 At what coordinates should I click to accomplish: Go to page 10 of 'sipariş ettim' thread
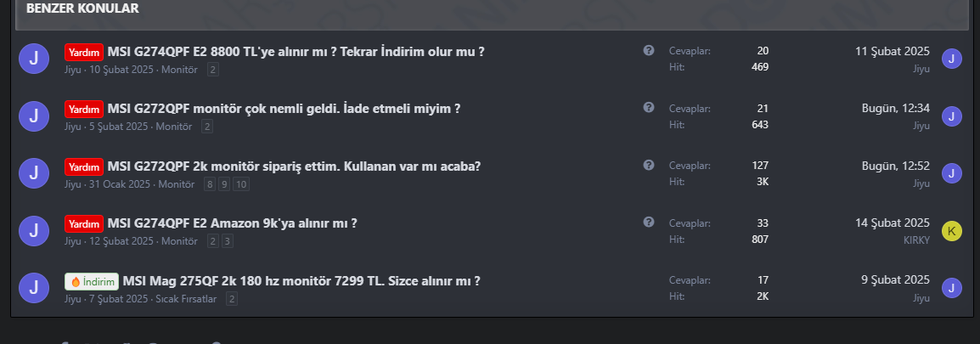click(241, 184)
